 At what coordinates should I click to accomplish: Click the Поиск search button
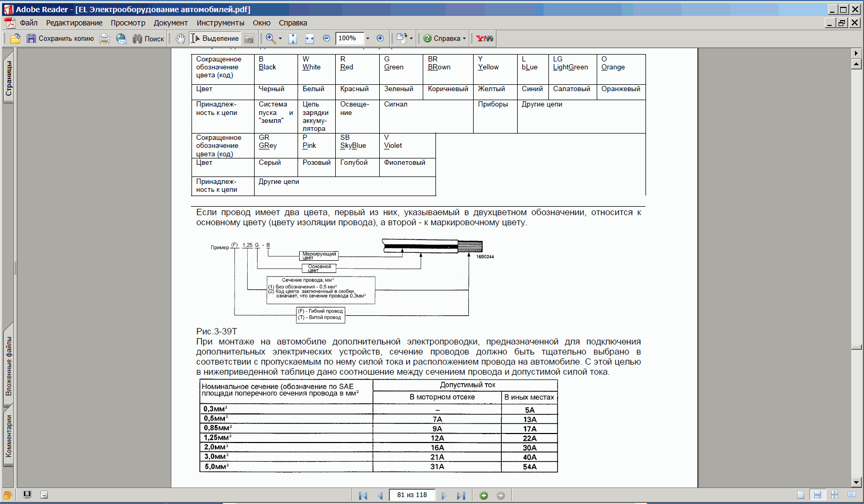point(149,38)
